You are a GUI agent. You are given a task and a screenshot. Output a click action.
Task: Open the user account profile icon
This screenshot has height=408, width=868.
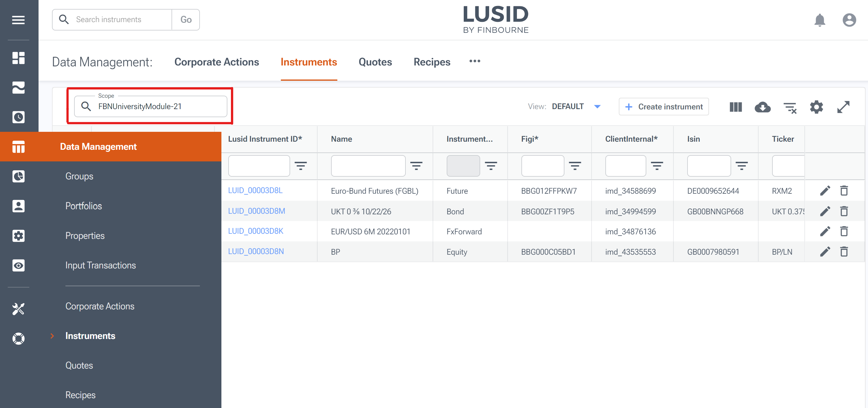pyautogui.click(x=849, y=20)
